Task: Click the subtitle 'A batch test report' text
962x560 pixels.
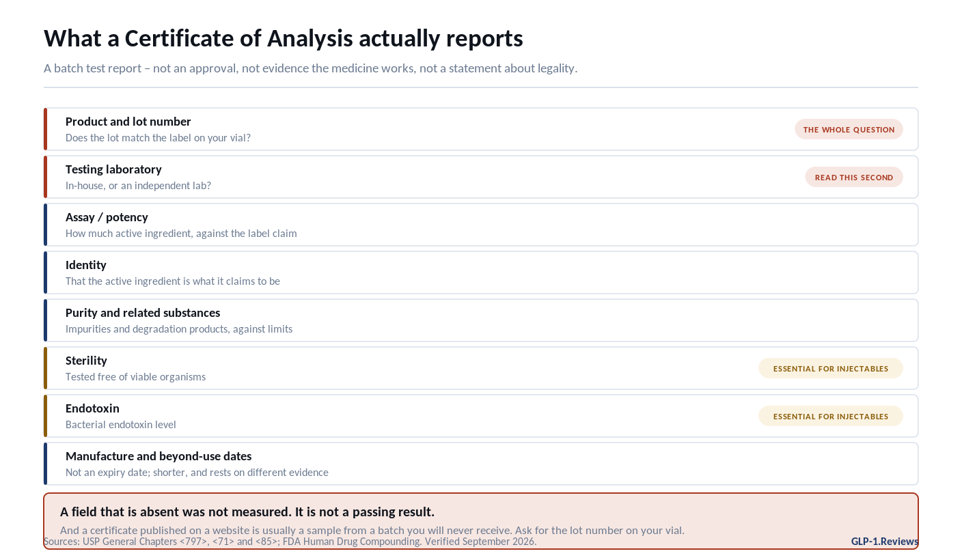Action: [x=311, y=68]
